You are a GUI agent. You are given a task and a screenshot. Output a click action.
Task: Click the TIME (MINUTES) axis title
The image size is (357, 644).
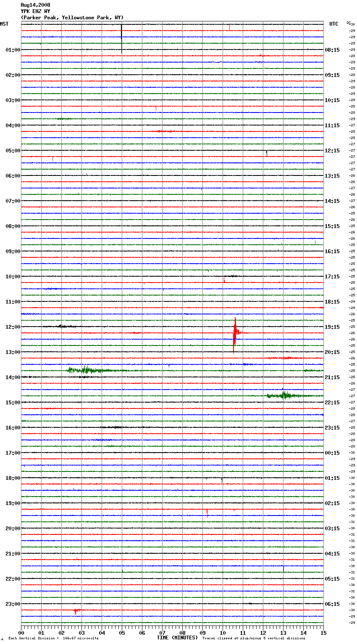tap(177, 638)
